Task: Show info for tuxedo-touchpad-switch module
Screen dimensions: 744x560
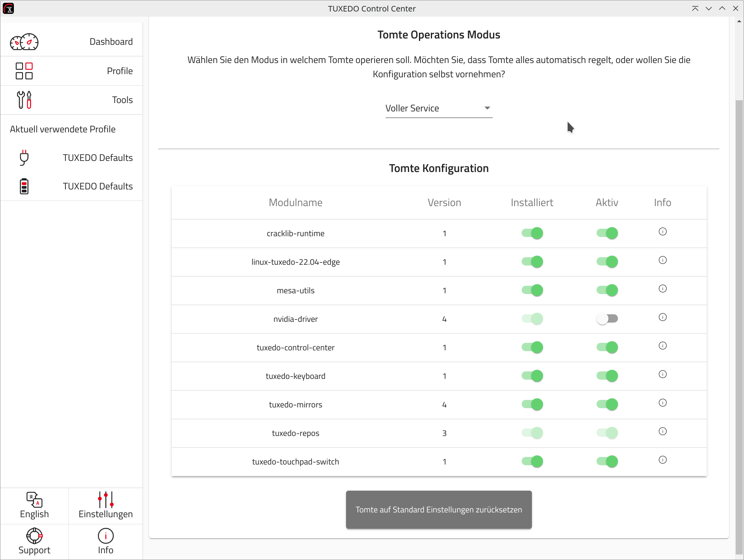Action: [663, 460]
